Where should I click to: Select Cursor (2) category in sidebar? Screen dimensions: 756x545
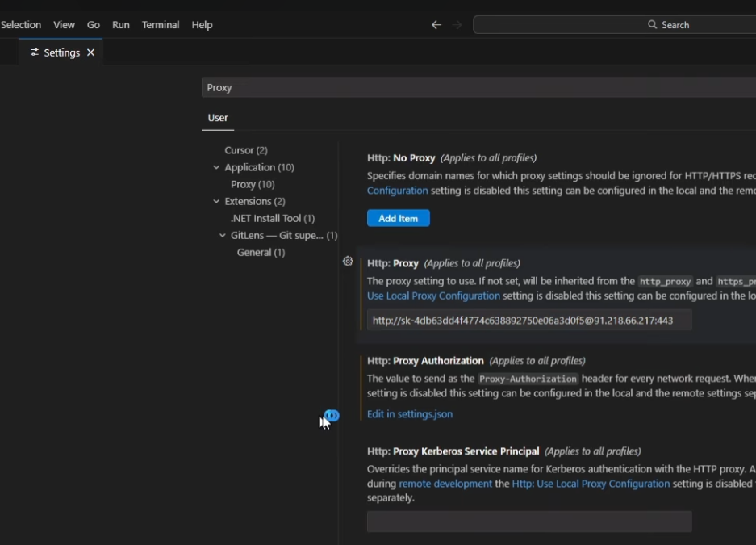(246, 150)
